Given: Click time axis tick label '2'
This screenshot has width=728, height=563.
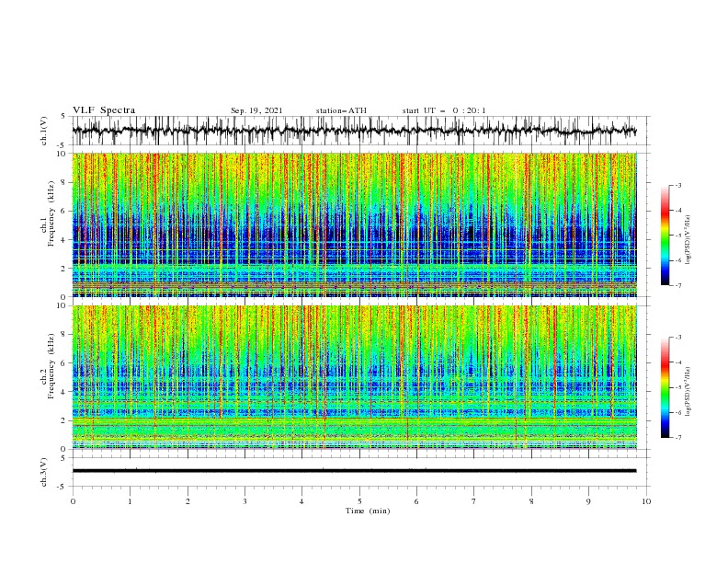Looking at the screenshot, I should coord(188,501).
